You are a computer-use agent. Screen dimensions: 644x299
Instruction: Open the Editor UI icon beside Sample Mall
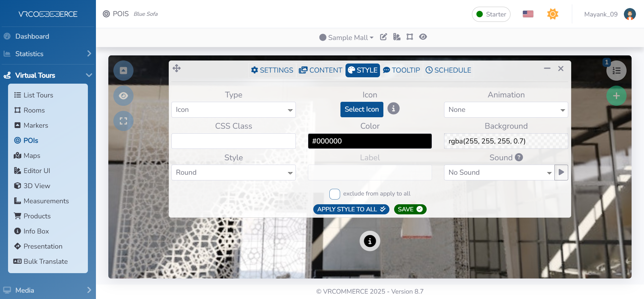397,37
